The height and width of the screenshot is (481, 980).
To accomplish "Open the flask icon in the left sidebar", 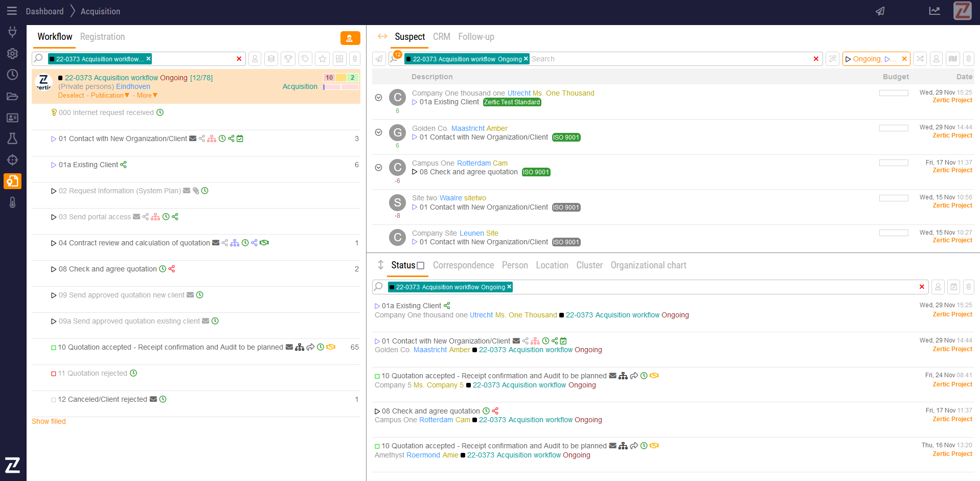I will click(x=13, y=139).
